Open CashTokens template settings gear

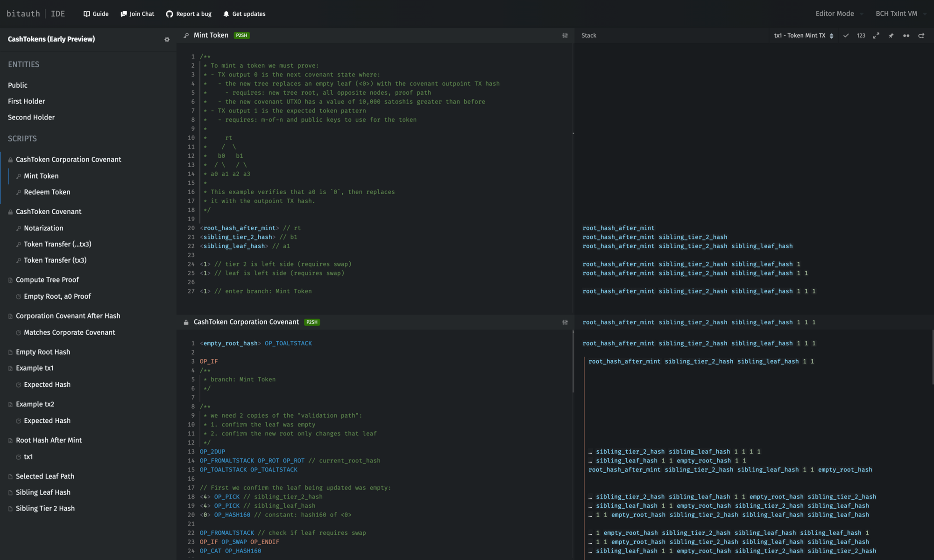[167, 40]
